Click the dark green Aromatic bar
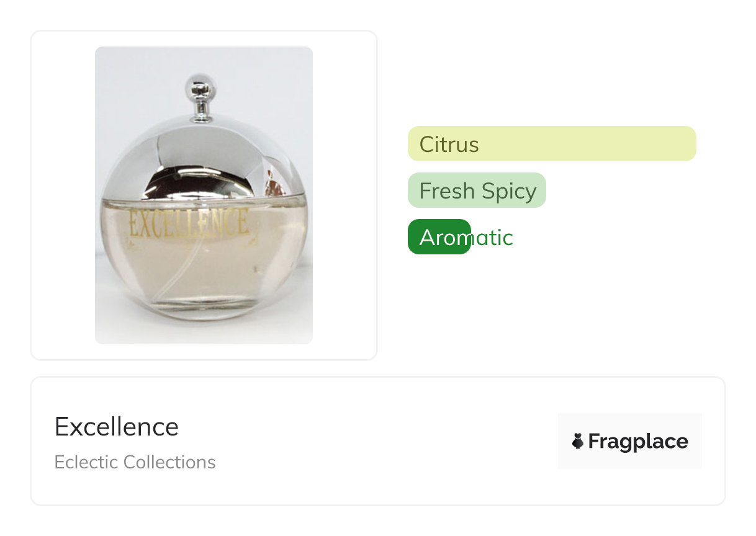This screenshot has width=756, height=536. pos(439,237)
